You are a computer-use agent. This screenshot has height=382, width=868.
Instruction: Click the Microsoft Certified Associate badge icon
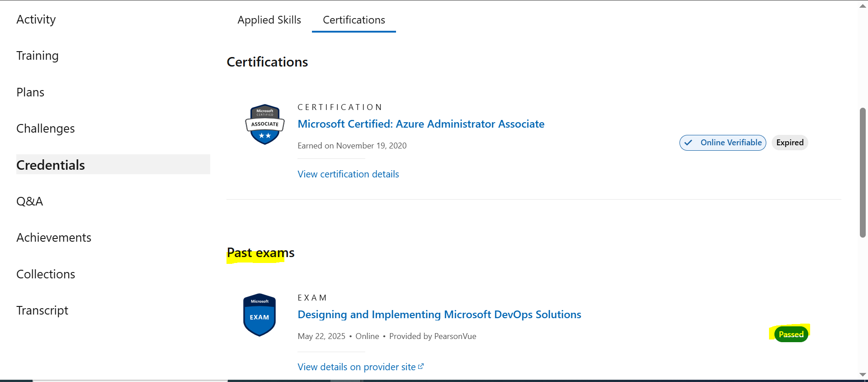(x=265, y=124)
